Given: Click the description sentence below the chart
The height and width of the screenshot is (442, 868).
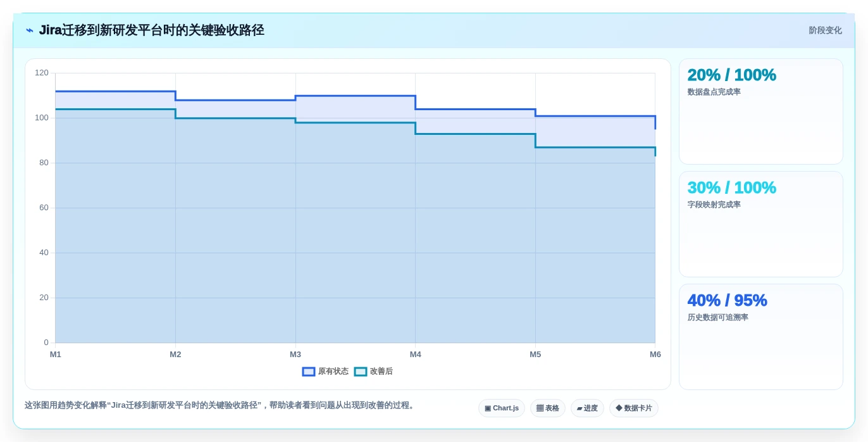Looking at the screenshot, I should (220, 405).
